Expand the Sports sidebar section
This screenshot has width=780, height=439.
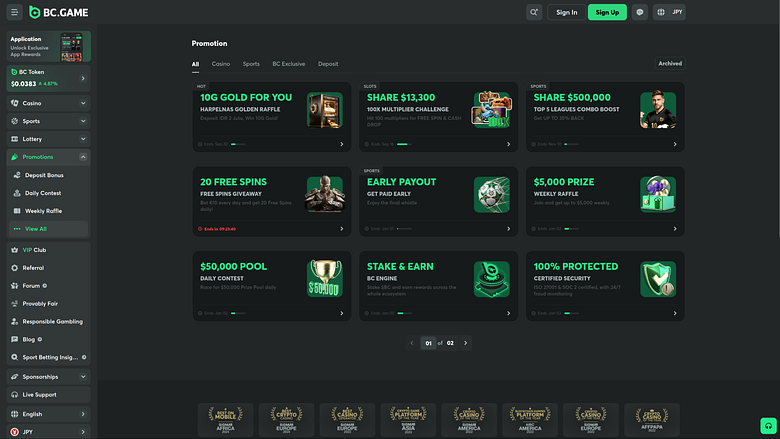48,121
